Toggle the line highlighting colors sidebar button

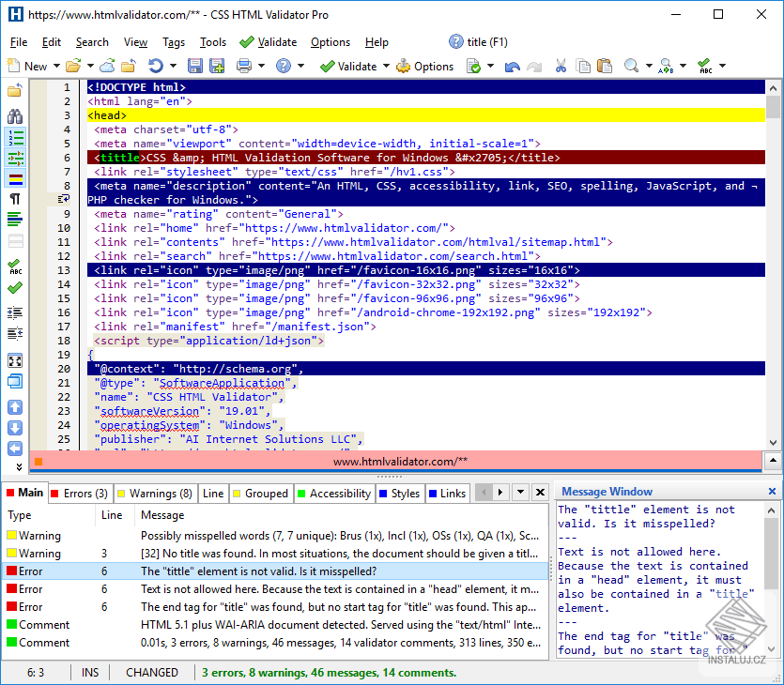(15, 178)
